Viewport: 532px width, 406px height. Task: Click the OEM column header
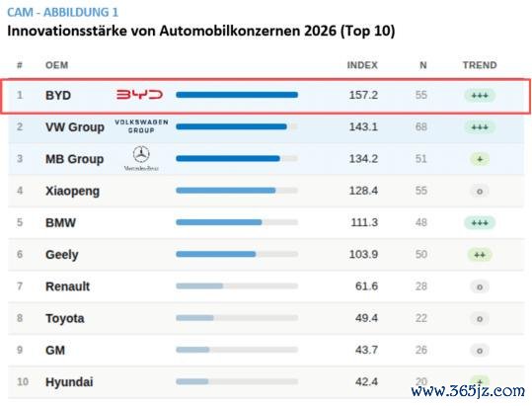click(x=56, y=65)
